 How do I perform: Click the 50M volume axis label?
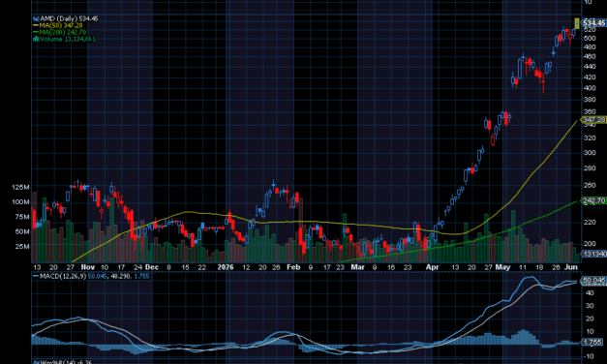pos(22,231)
